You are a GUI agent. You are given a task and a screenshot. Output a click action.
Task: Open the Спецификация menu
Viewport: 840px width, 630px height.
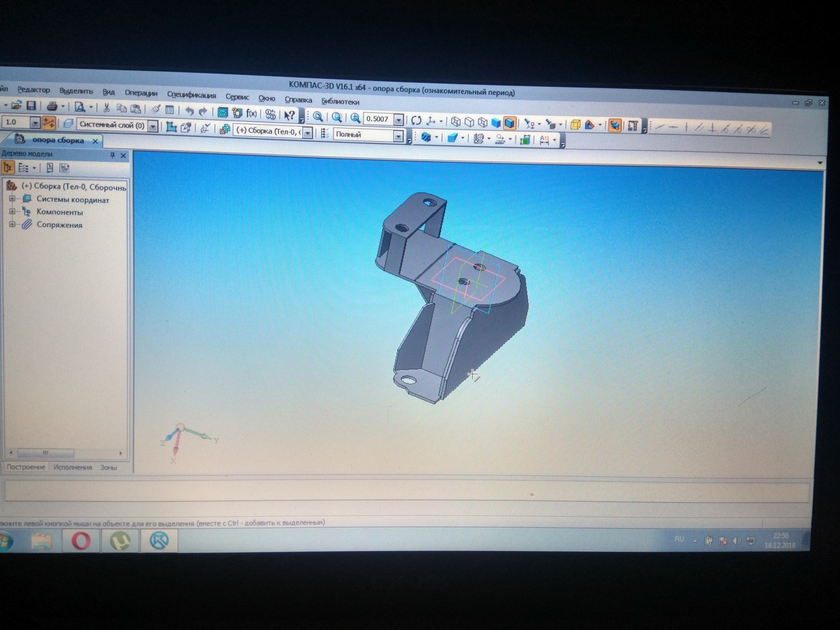point(192,95)
